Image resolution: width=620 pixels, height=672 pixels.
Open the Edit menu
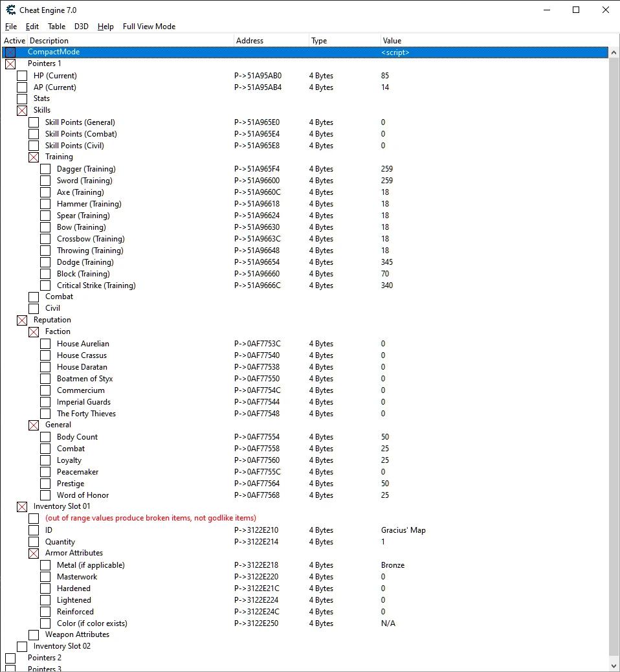(32, 27)
